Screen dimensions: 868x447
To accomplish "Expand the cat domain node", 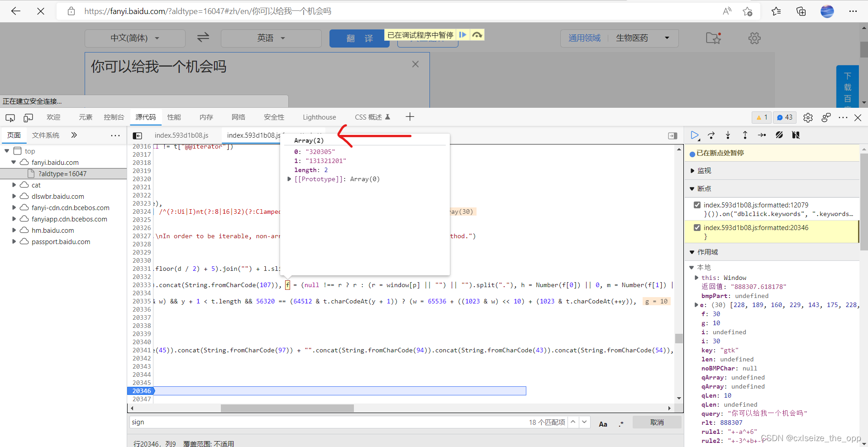I will tap(14, 185).
